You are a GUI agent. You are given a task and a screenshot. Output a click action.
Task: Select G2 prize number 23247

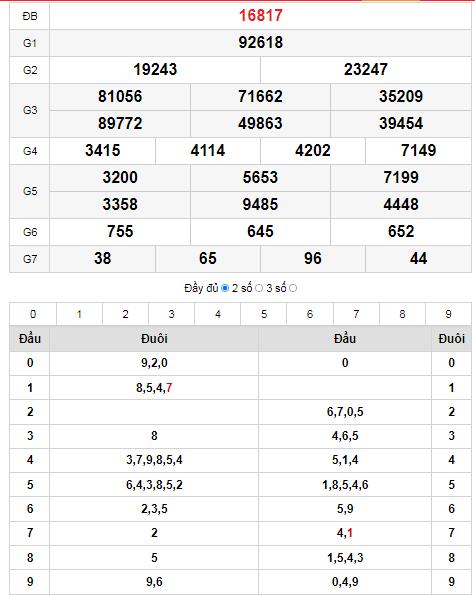366,69
